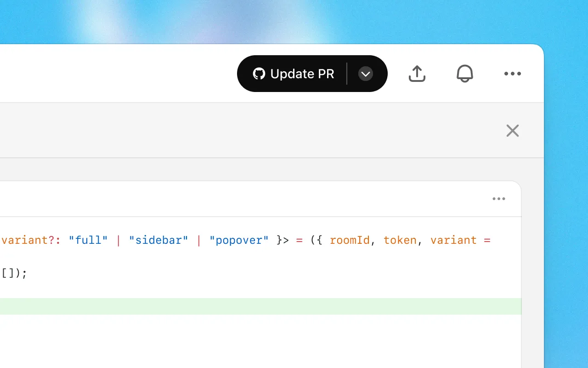Click the "full" string in the code
588x368 pixels.
point(88,240)
